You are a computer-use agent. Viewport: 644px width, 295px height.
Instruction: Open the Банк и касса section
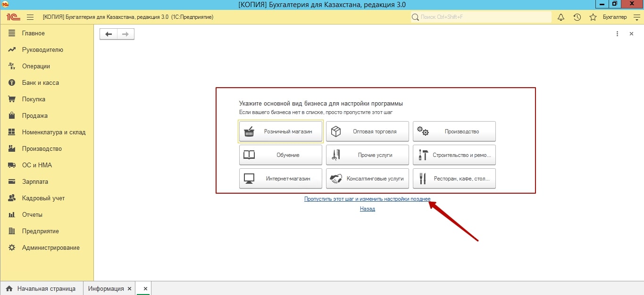(x=40, y=83)
